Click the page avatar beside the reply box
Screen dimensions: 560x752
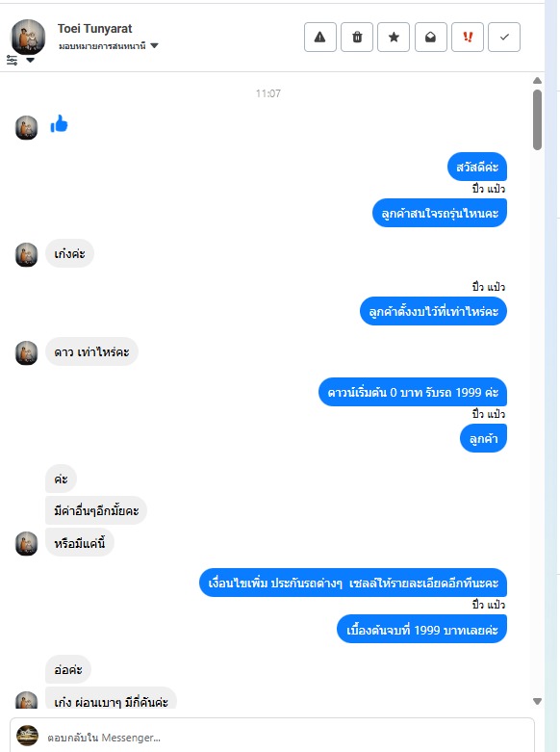tap(27, 736)
